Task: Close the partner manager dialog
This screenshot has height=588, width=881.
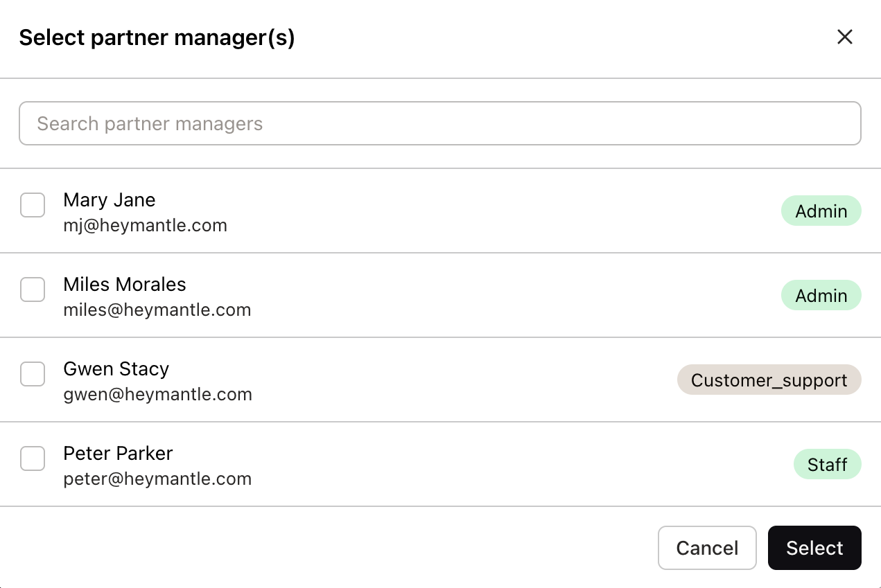Action: (x=845, y=37)
